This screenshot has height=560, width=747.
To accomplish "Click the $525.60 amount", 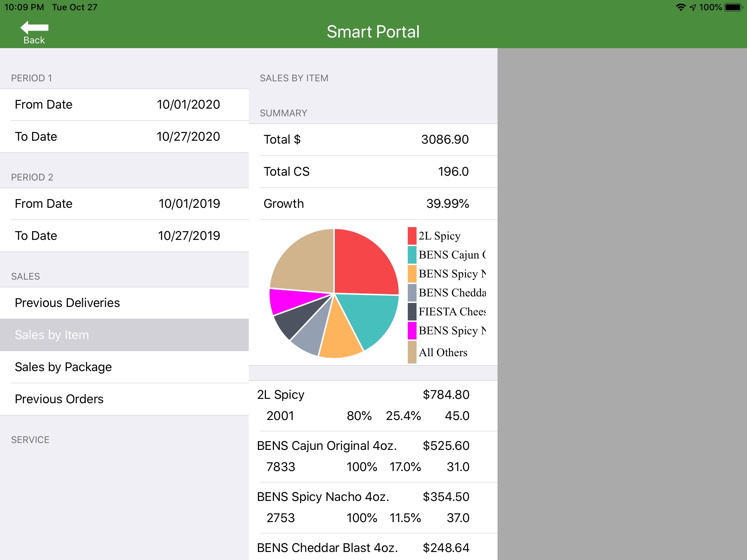I will tap(446, 446).
